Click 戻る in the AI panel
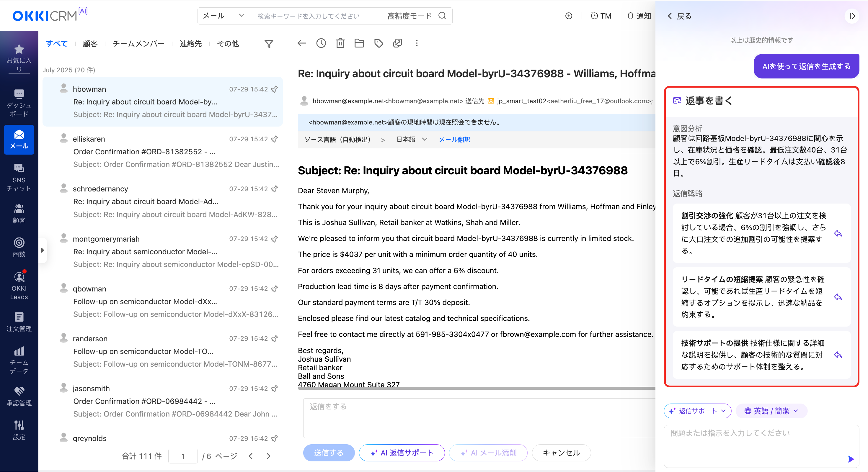The width and height of the screenshot is (868, 472). point(679,16)
